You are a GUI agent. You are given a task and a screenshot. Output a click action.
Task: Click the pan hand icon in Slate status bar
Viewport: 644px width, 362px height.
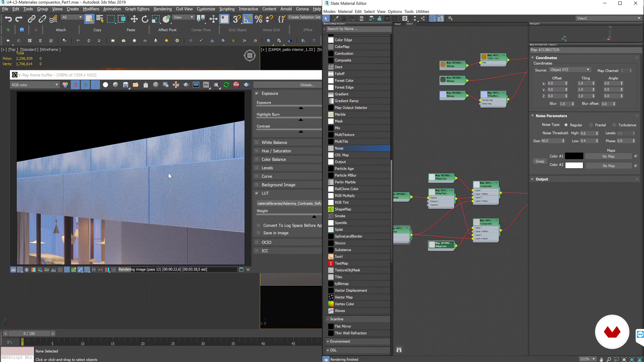601,359
